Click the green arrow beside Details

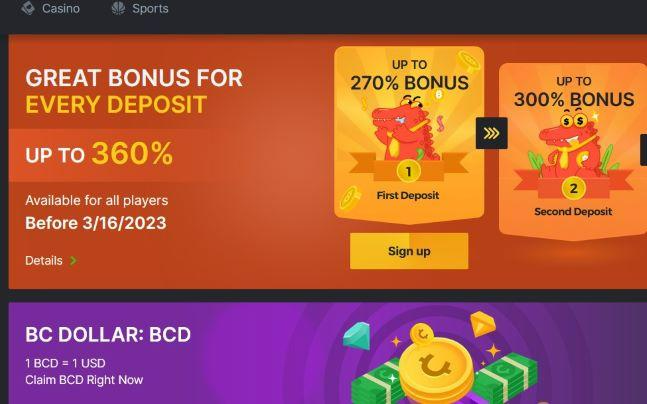[x=73, y=260]
